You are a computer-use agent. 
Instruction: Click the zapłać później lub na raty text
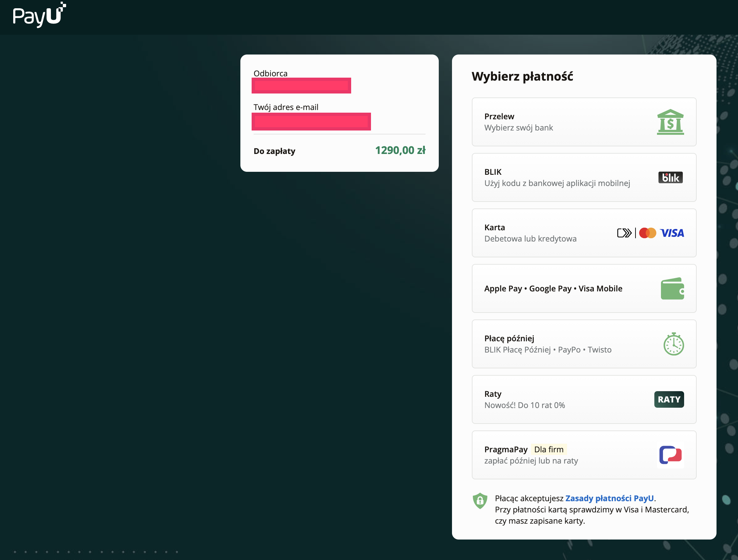tap(531, 461)
